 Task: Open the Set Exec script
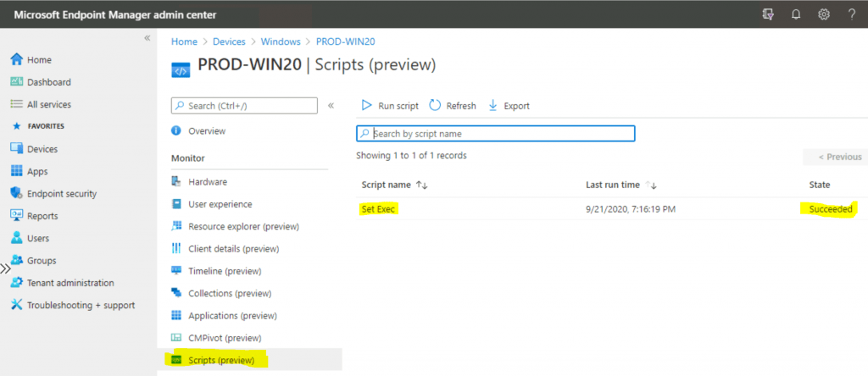(x=379, y=209)
